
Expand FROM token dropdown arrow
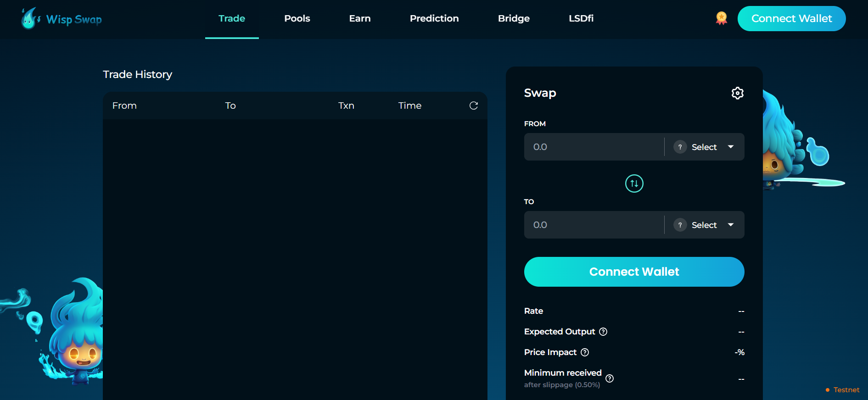[731, 147]
